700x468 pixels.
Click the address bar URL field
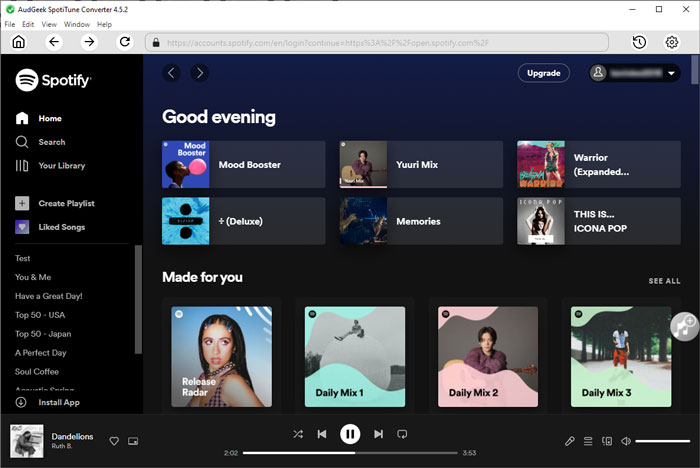pyautogui.click(x=377, y=42)
